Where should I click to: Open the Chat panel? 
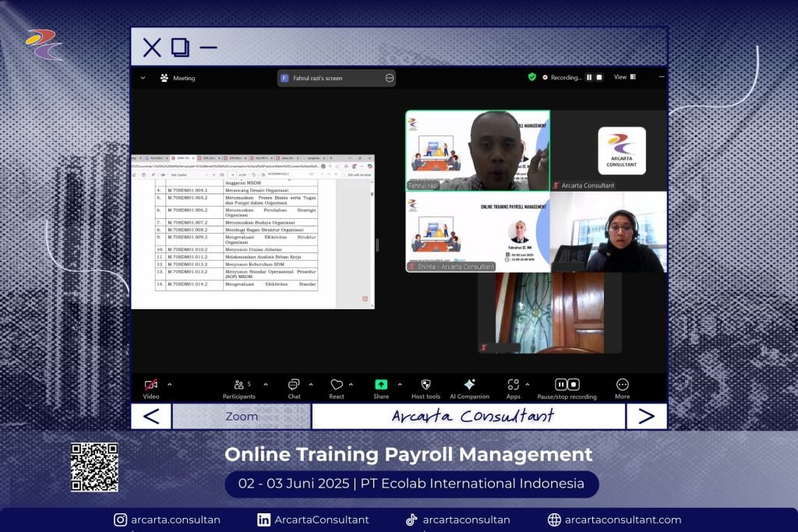[x=294, y=385]
